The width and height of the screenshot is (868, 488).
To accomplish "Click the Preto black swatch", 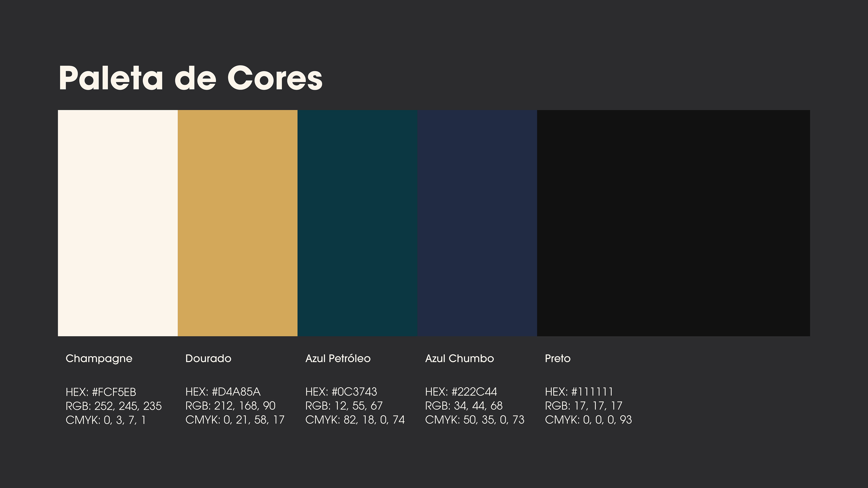I will tap(673, 223).
